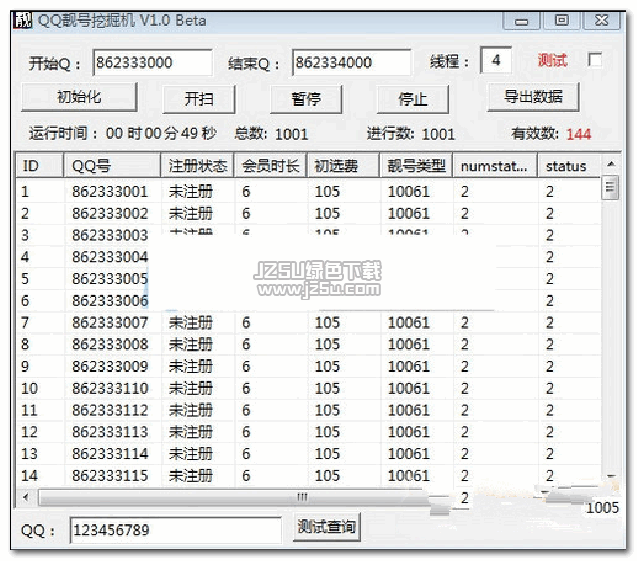
Task: Select row with QQ 862333006
Action: [x=308, y=301]
